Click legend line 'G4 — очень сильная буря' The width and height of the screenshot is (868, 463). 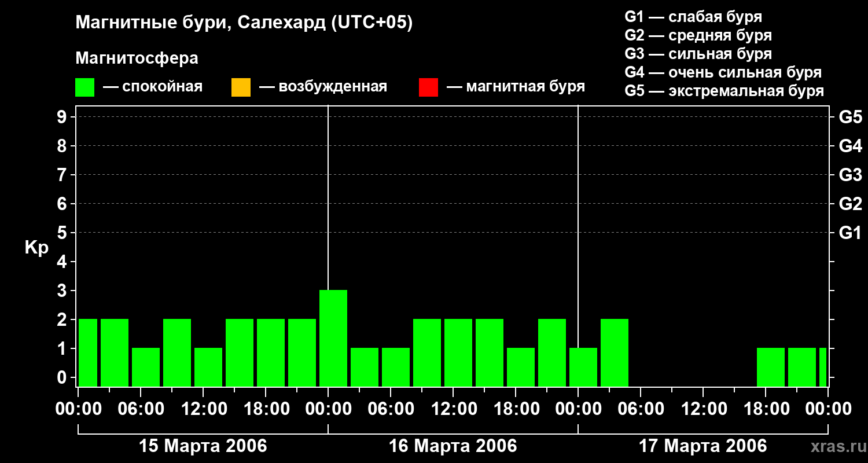pos(723,72)
